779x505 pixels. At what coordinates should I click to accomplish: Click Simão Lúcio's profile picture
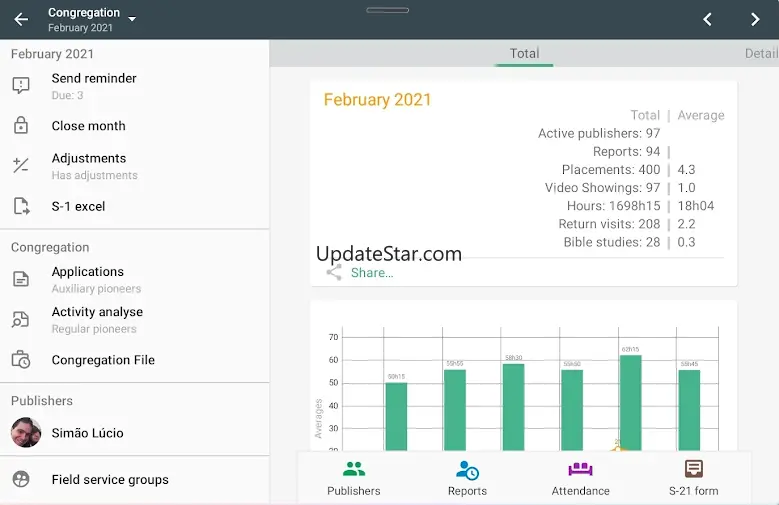pos(26,432)
